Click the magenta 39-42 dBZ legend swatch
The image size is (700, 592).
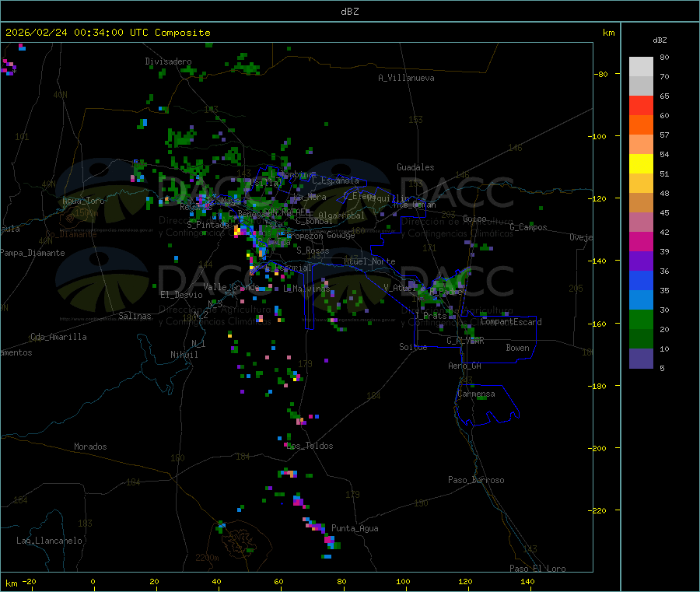641,241
